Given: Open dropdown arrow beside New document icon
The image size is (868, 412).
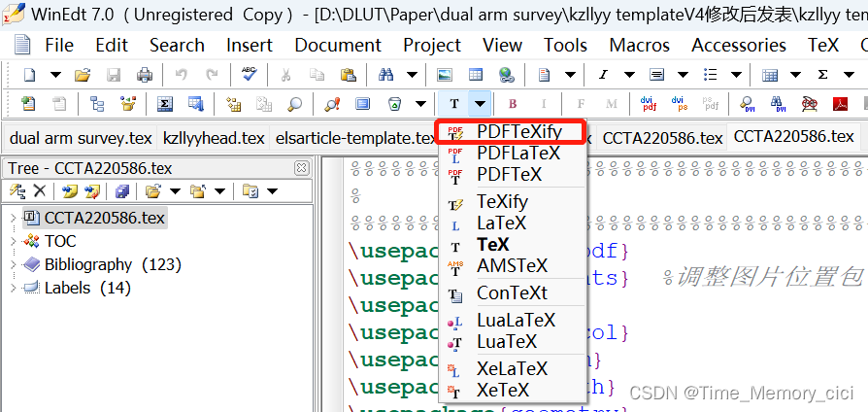Looking at the screenshot, I should click(x=56, y=74).
